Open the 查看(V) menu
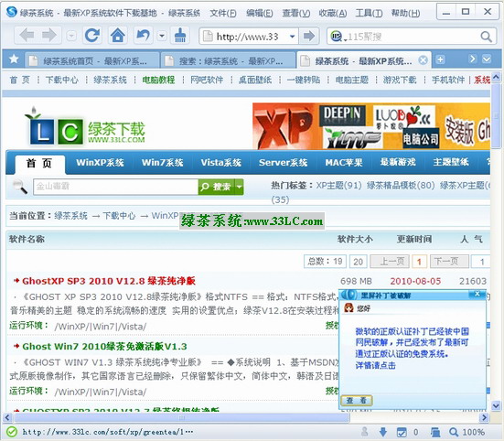504x441 pixels. tap(296, 13)
